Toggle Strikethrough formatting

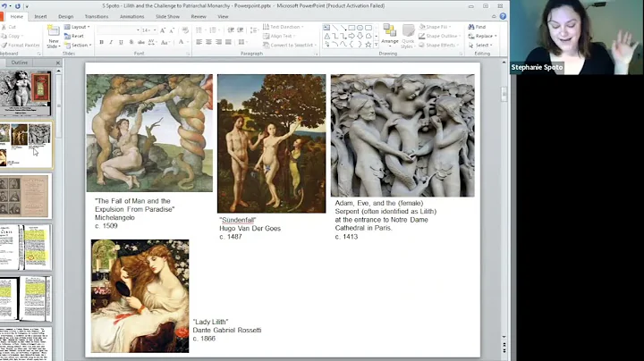(141, 42)
